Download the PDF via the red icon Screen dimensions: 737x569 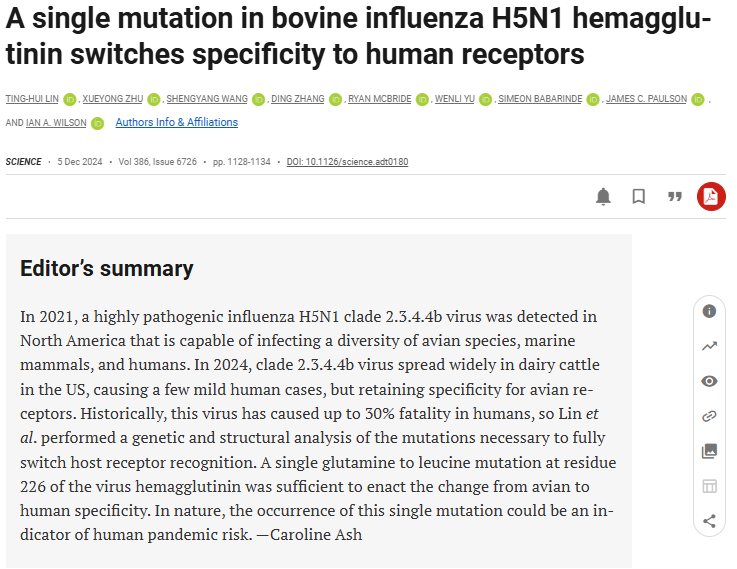pyautogui.click(x=711, y=196)
